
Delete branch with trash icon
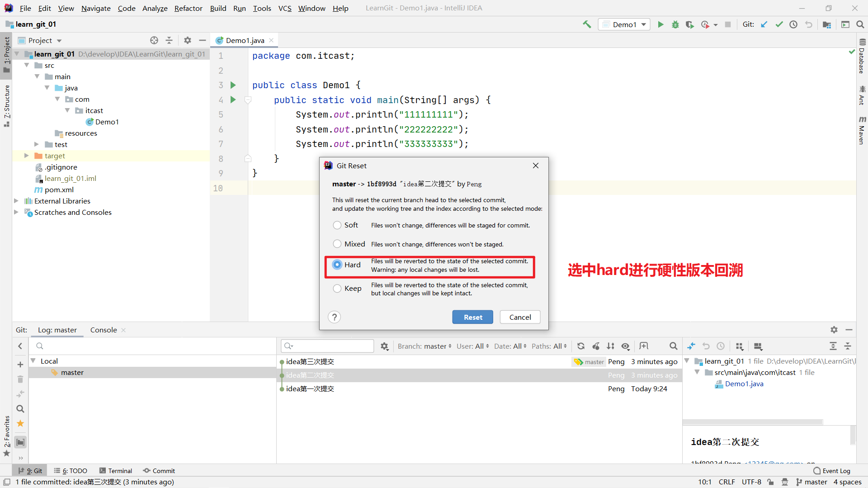coord(20,379)
